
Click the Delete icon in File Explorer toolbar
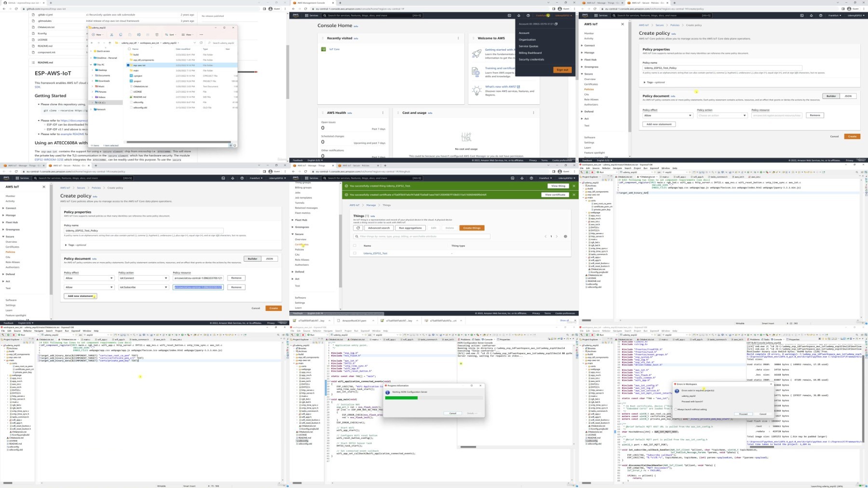157,35
